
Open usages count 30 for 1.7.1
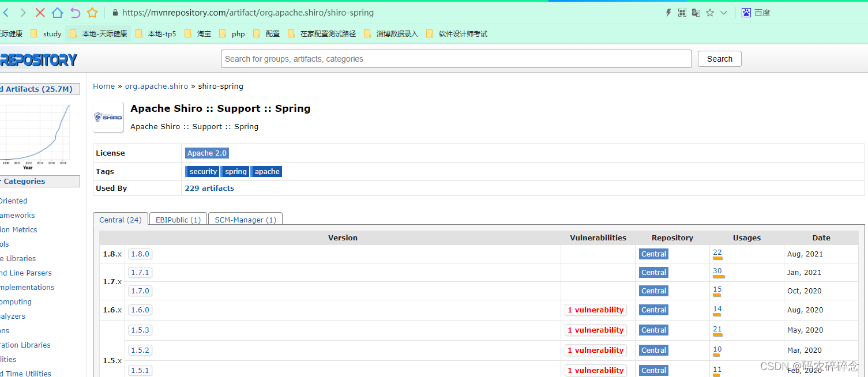click(717, 271)
